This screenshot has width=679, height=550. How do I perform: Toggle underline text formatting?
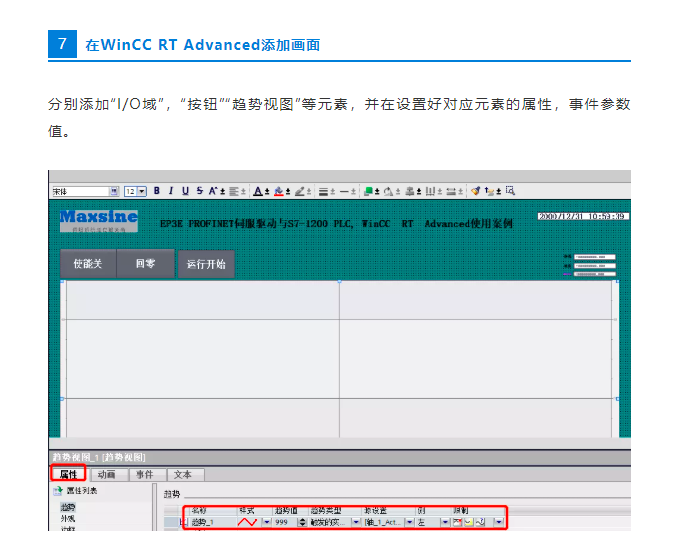click(x=185, y=190)
